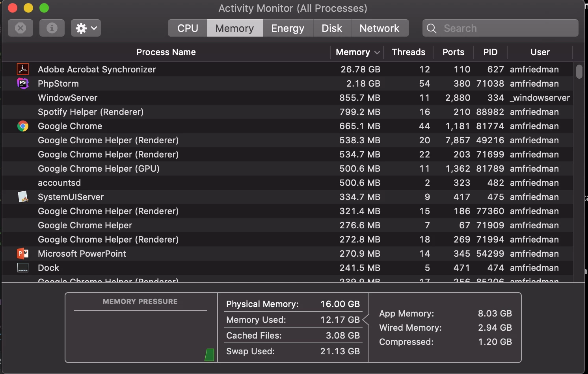Viewport: 588px width, 374px height.
Task: Select the PhpStorm process name
Action: (x=58, y=83)
